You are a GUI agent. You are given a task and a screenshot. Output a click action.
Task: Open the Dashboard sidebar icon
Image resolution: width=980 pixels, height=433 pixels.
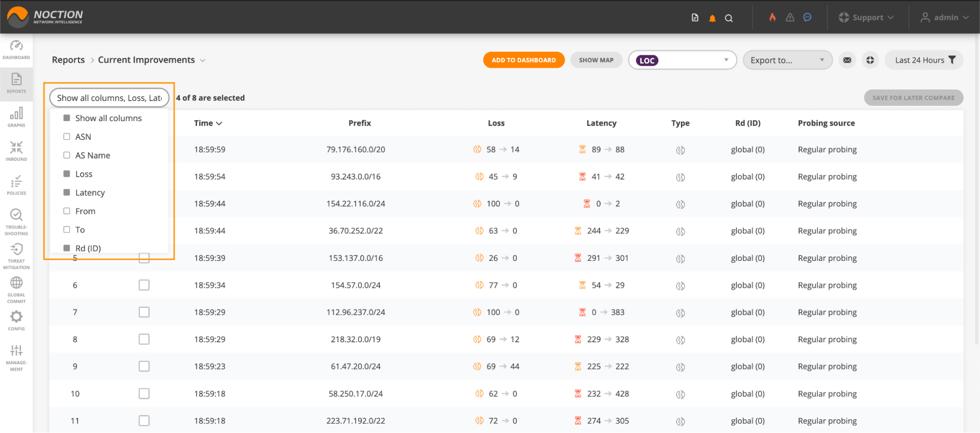(x=16, y=50)
